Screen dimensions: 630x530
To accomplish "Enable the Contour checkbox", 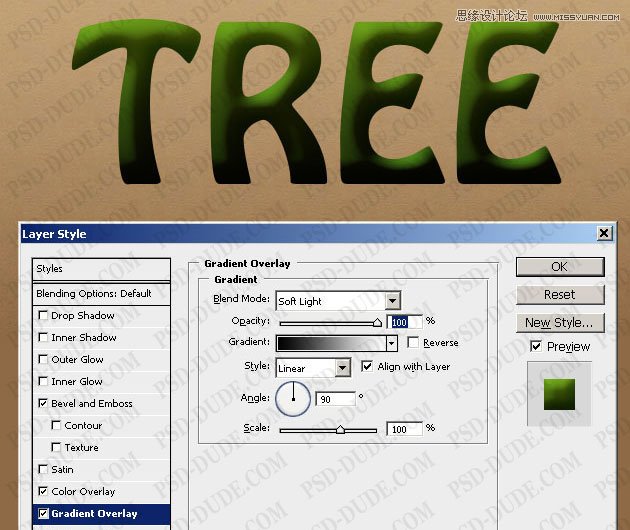I will click(56, 425).
